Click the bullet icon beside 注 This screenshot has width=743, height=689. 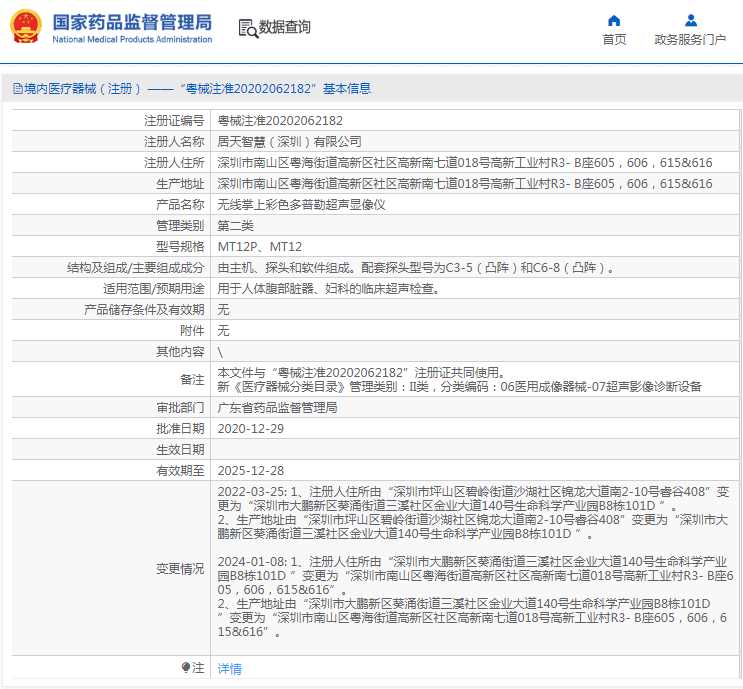click(x=185, y=667)
